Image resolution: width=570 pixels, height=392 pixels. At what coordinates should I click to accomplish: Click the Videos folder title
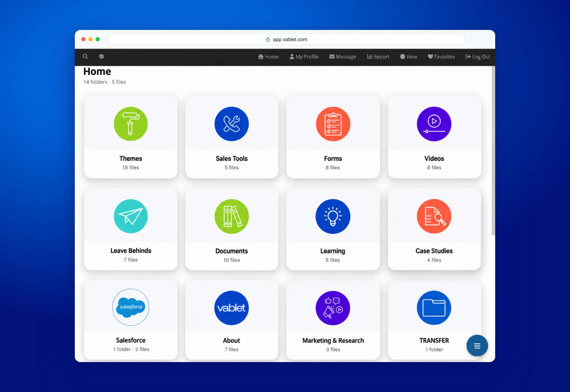point(434,159)
